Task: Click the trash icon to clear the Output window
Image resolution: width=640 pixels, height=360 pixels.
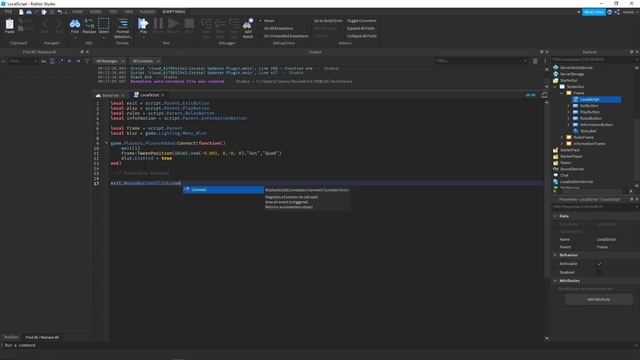Action: [x=535, y=61]
